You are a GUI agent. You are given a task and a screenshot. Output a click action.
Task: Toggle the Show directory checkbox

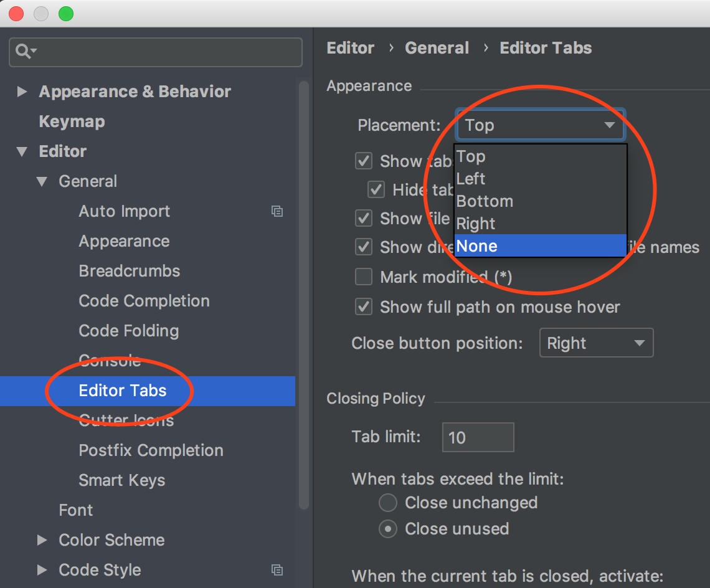[x=364, y=247]
